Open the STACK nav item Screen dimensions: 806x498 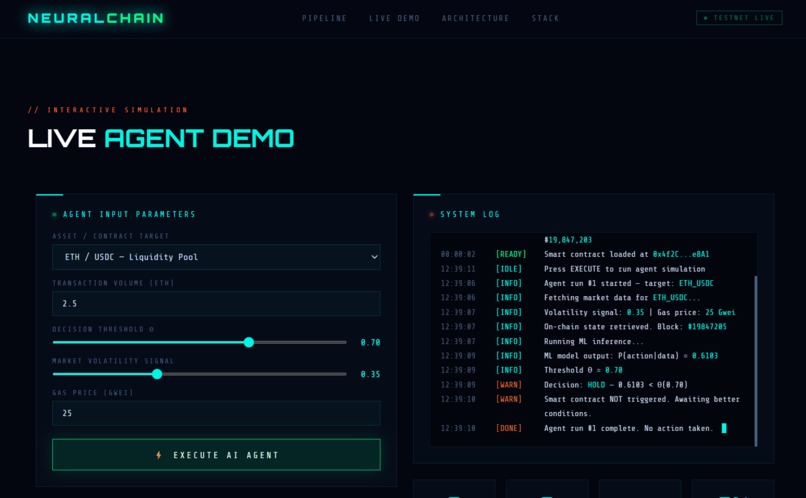[x=545, y=18]
